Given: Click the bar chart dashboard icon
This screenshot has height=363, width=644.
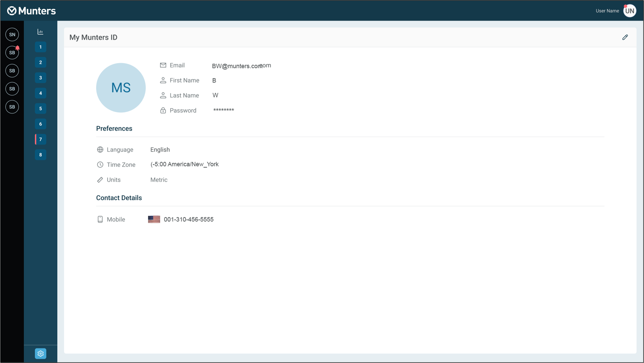Looking at the screenshot, I should [x=40, y=32].
